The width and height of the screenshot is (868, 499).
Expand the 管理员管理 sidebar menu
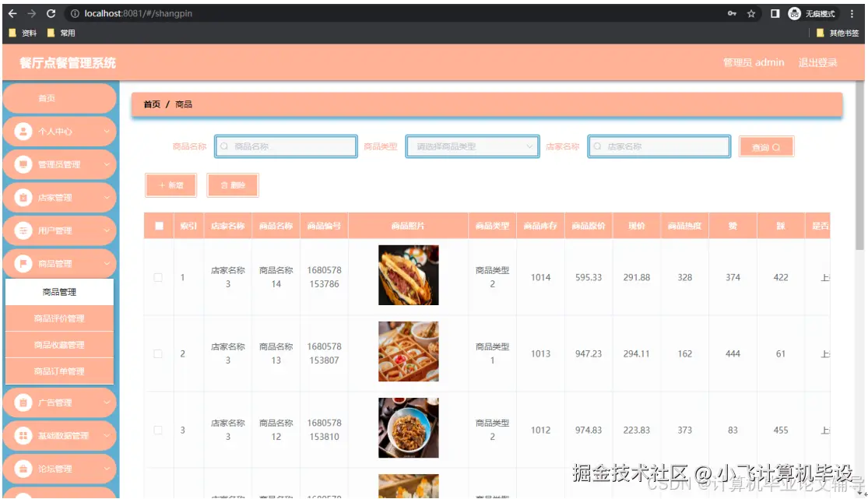tap(58, 164)
